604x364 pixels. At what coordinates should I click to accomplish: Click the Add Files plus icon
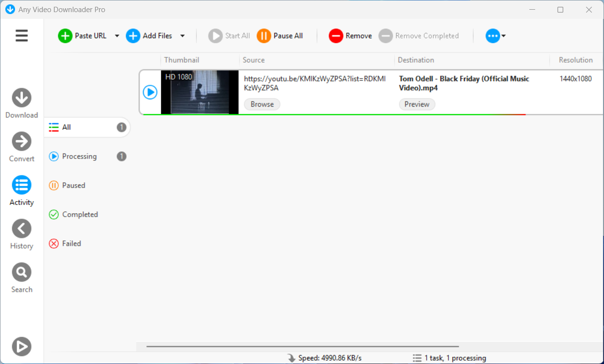click(133, 36)
